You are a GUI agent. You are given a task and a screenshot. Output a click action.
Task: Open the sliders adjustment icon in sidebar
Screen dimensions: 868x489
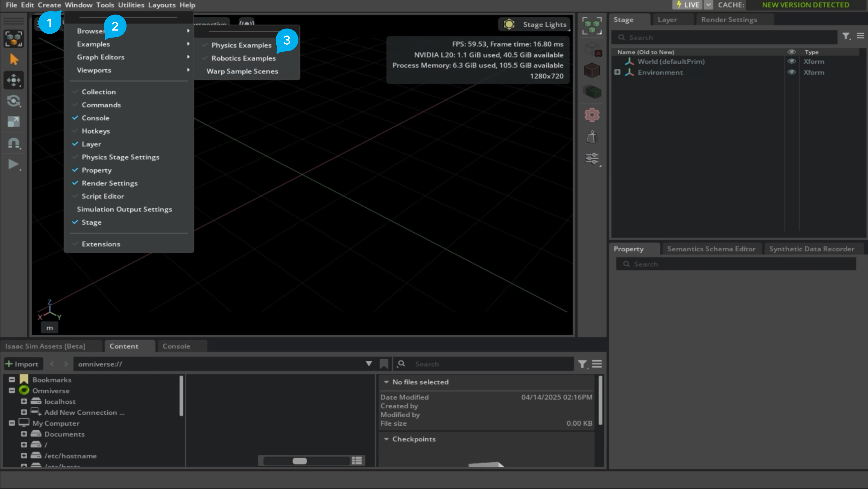[592, 158]
